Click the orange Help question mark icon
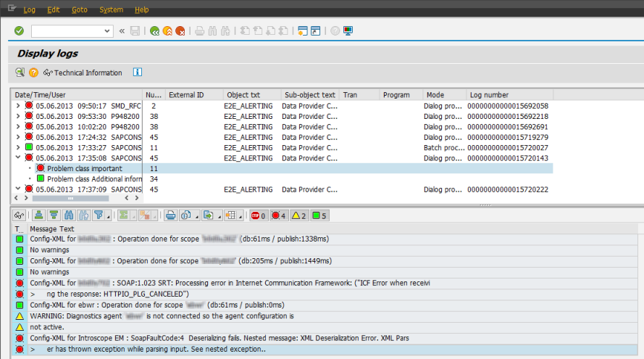This screenshot has height=359, width=644. point(33,73)
